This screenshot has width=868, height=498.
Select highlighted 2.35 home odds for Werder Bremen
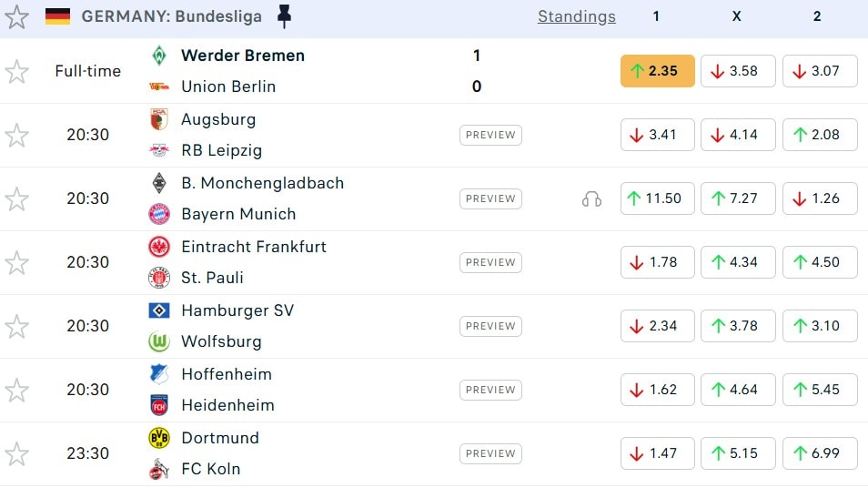657,71
